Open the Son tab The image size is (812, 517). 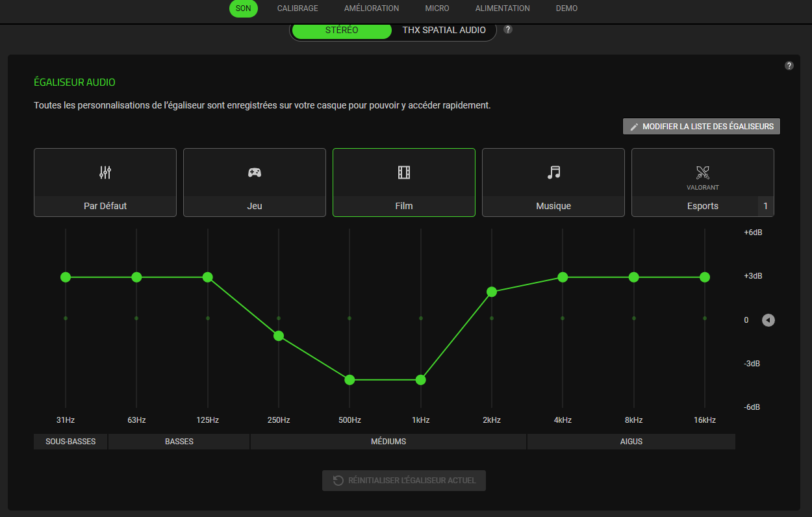[x=244, y=8]
